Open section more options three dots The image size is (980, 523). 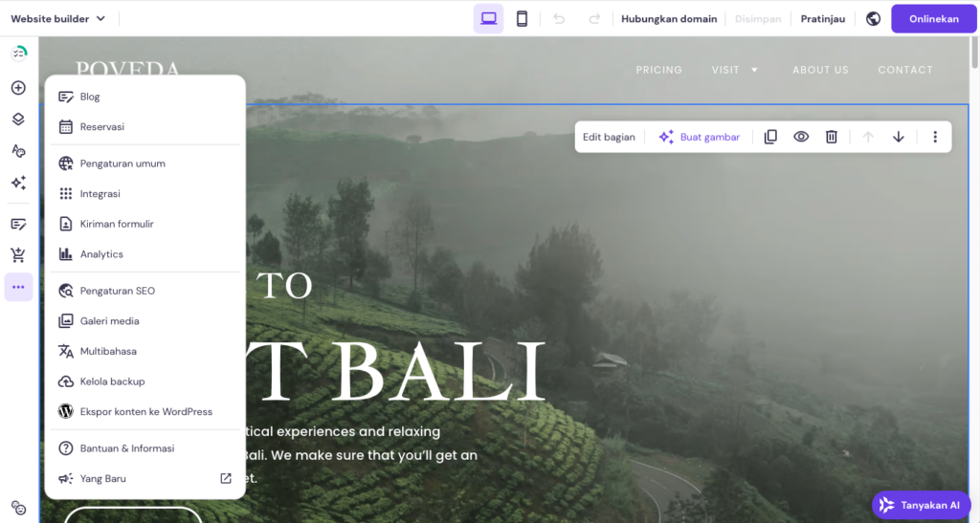pyautogui.click(x=935, y=137)
